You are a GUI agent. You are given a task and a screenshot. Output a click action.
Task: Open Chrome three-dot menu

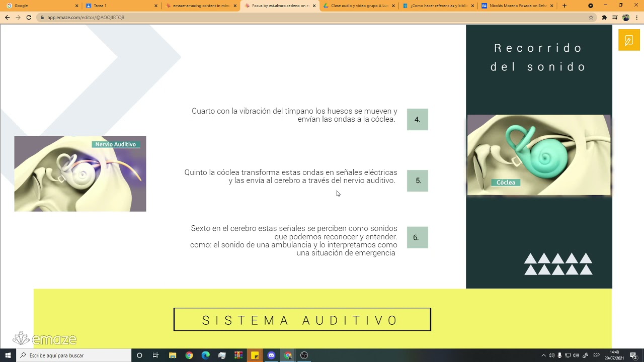tap(636, 17)
